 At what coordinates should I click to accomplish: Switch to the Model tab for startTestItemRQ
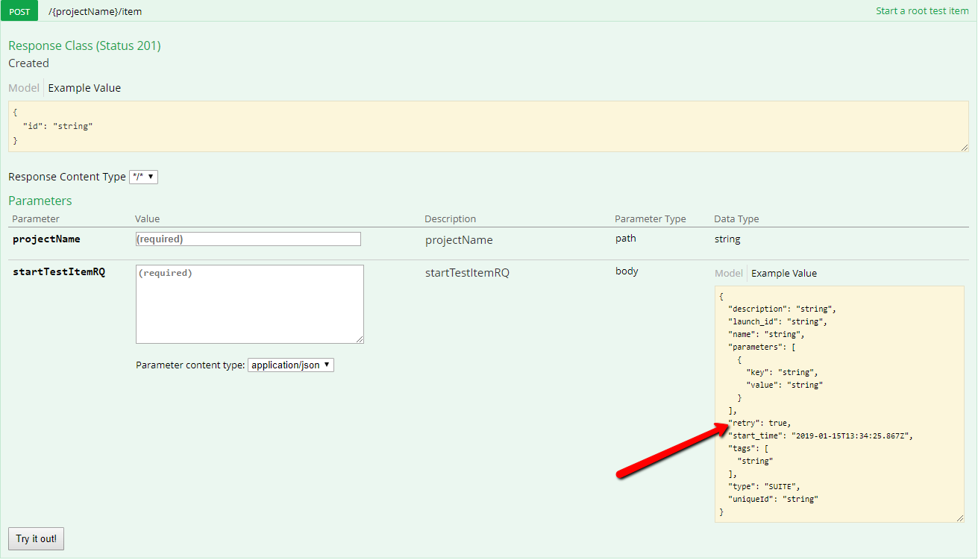pos(728,273)
